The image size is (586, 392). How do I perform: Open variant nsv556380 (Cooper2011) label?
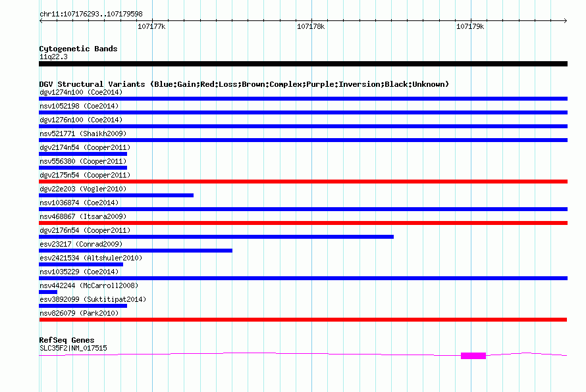[x=83, y=161]
